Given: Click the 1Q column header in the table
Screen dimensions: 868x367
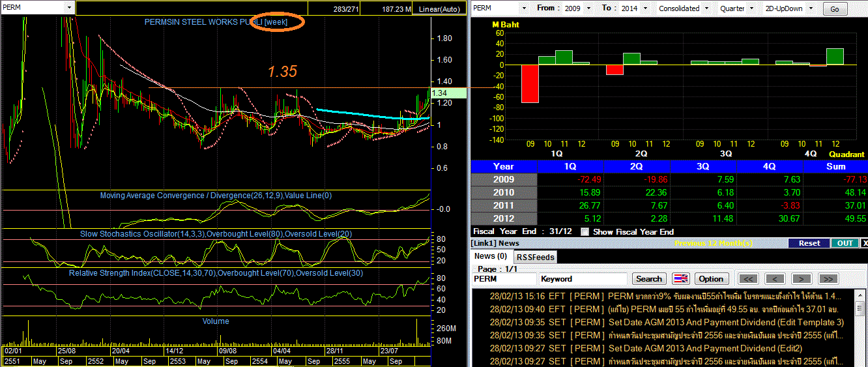Looking at the screenshot, I should pyautogui.click(x=570, y=166).
